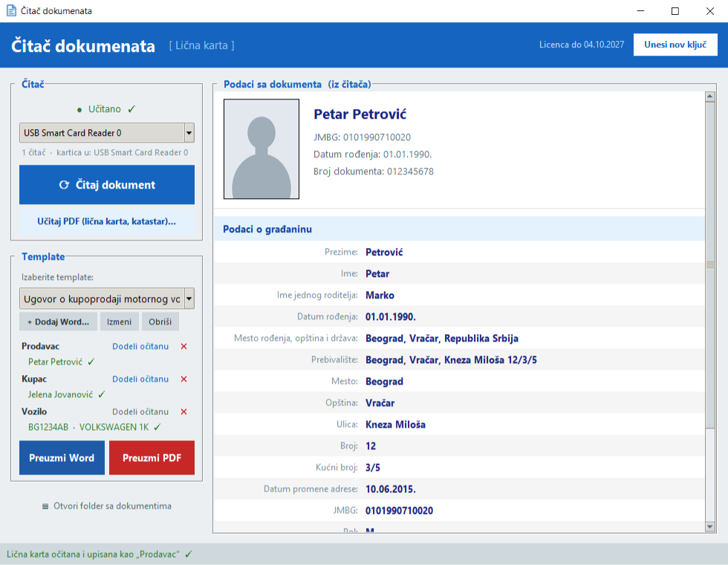Click the Učitaj PDF button
728x565 pixels.
107,221
